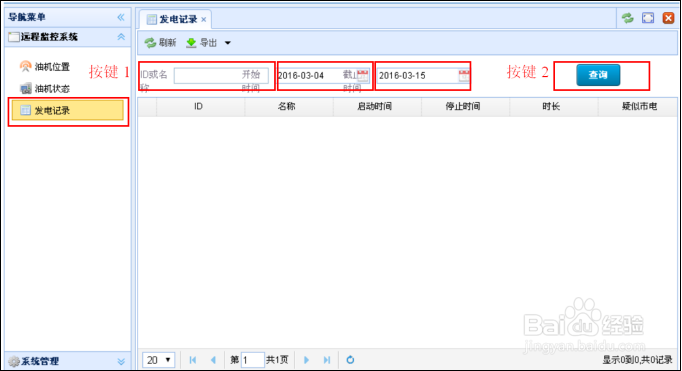Close the 发电记录 tab
The width and height of the screenshot is (682, 371).
click(x=204, y=20)
